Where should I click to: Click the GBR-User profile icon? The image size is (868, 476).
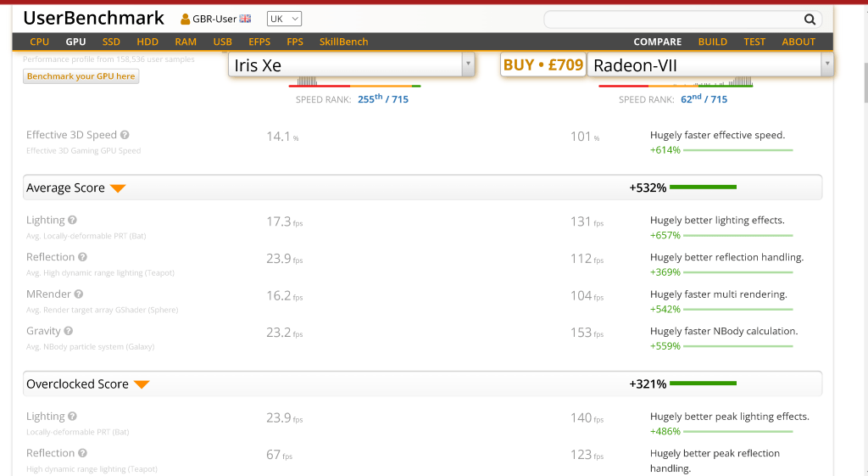pos(186,20)
